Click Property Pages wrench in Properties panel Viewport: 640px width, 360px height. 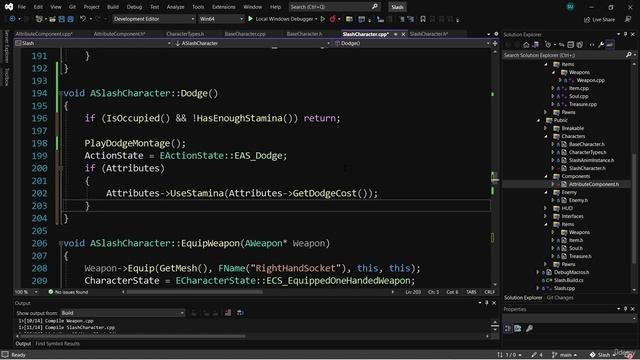tap(529, 328)
